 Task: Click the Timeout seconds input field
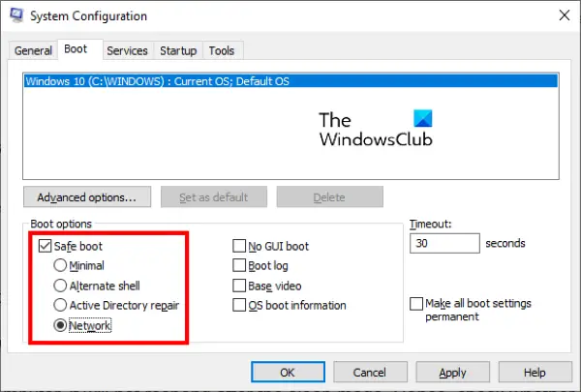click(444, 243)
